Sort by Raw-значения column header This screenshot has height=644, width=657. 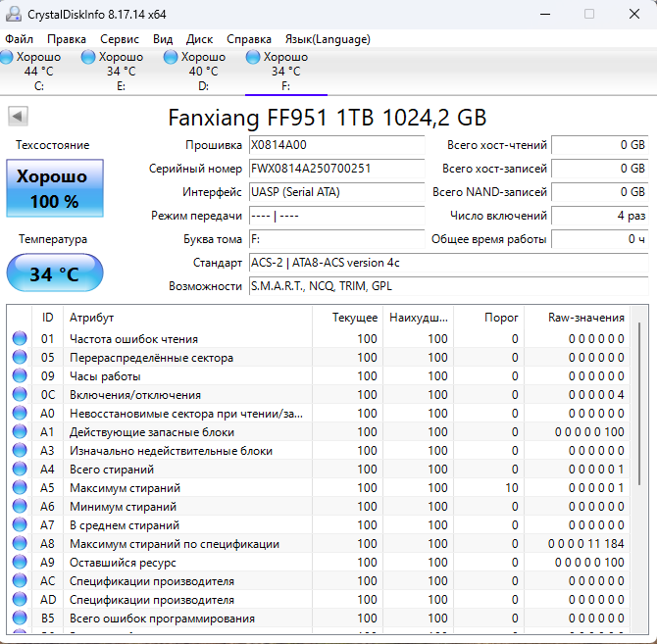586,318
